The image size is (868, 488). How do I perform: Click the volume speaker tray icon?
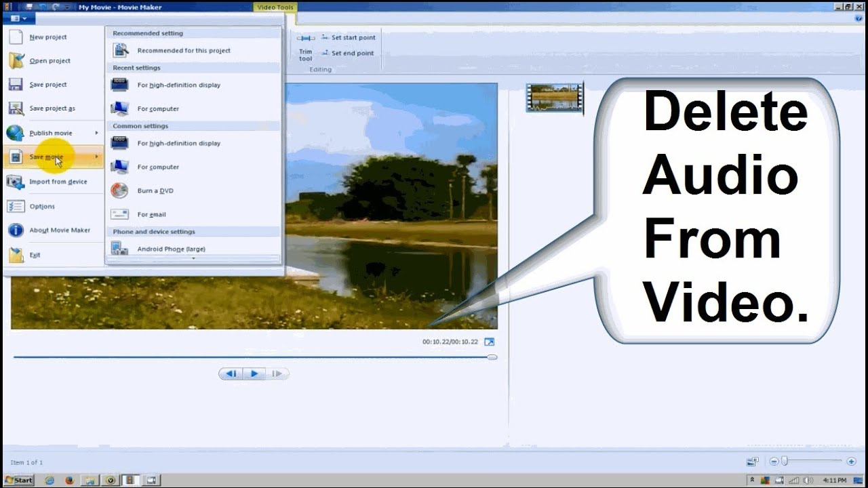pos(808,481)
